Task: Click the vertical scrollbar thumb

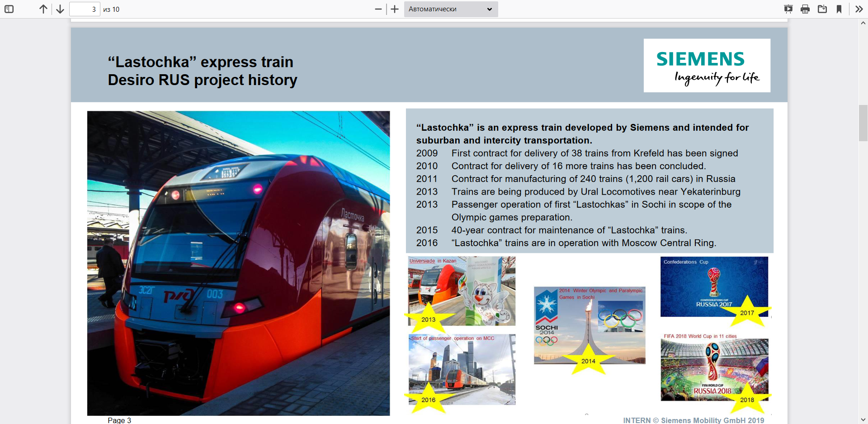Action: tap(863, 123)
